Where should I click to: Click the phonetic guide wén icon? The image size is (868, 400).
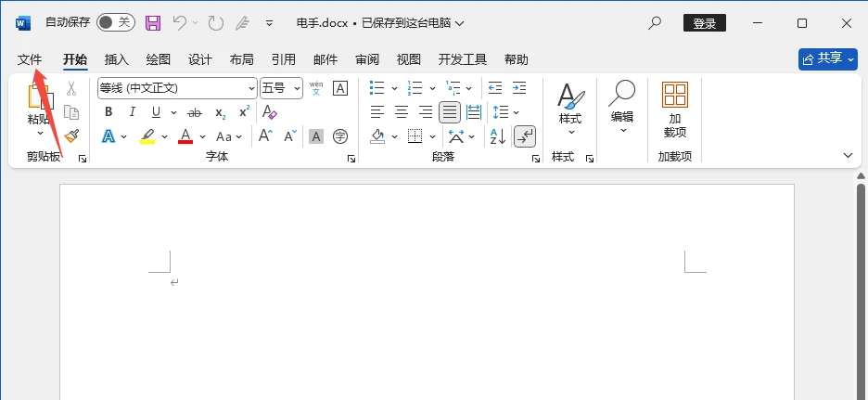316,88
